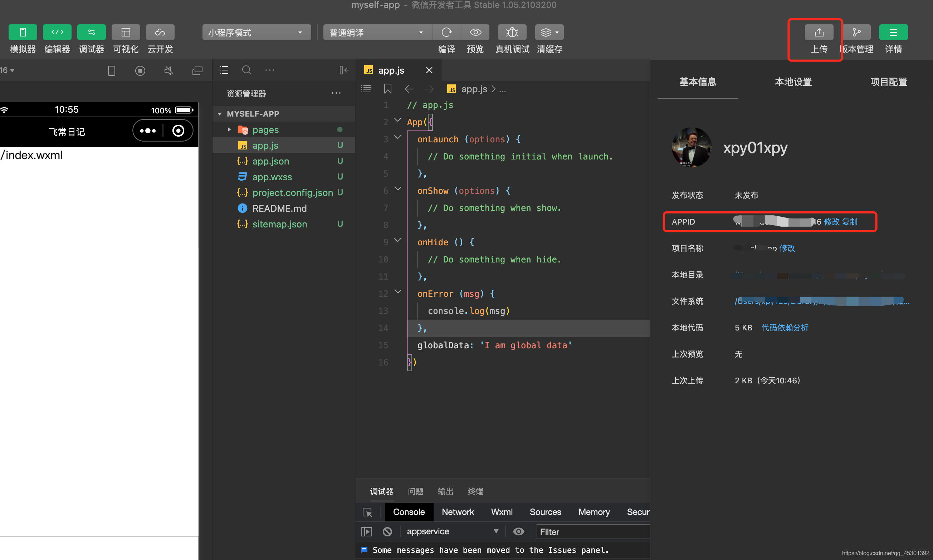
Task: Click the 复制 link next to APPID
Action: tap(850, 221)
